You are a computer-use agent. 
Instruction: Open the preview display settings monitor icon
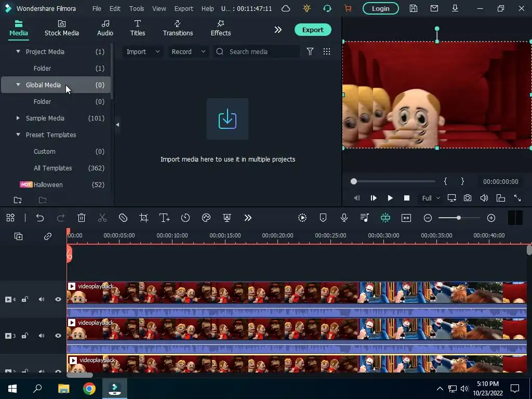point(451,198)
